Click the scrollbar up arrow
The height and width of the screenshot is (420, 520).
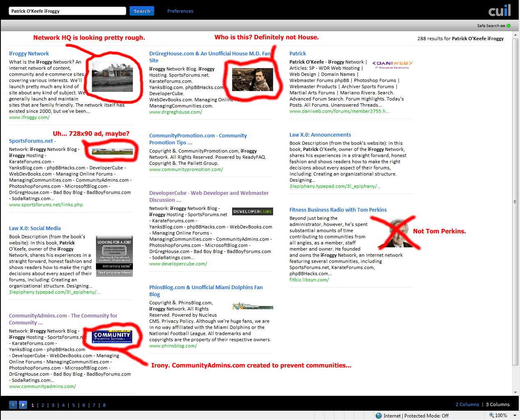(x=515, y=35)
